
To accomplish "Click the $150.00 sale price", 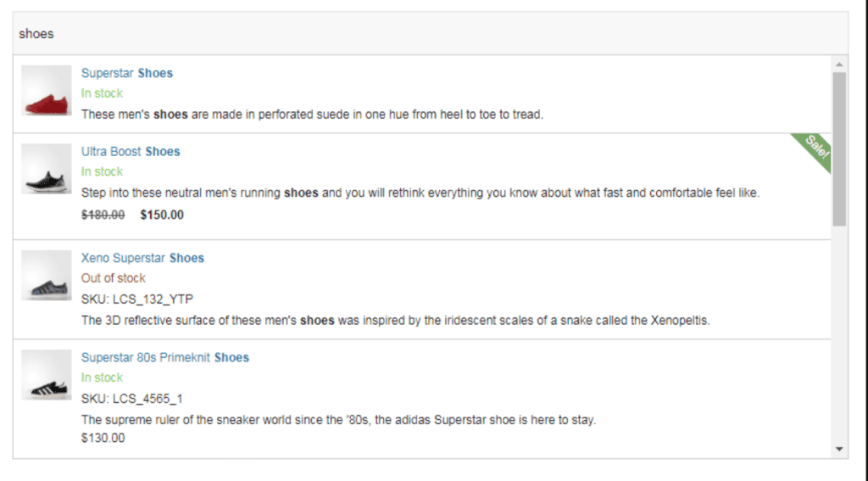I will pyautogui.click(x=162, y=215).
